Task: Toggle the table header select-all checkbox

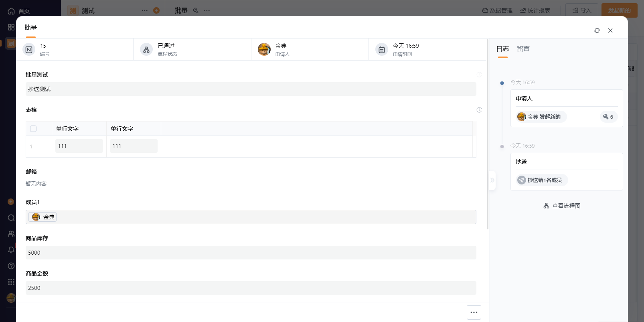Action: tap(33, 129)
